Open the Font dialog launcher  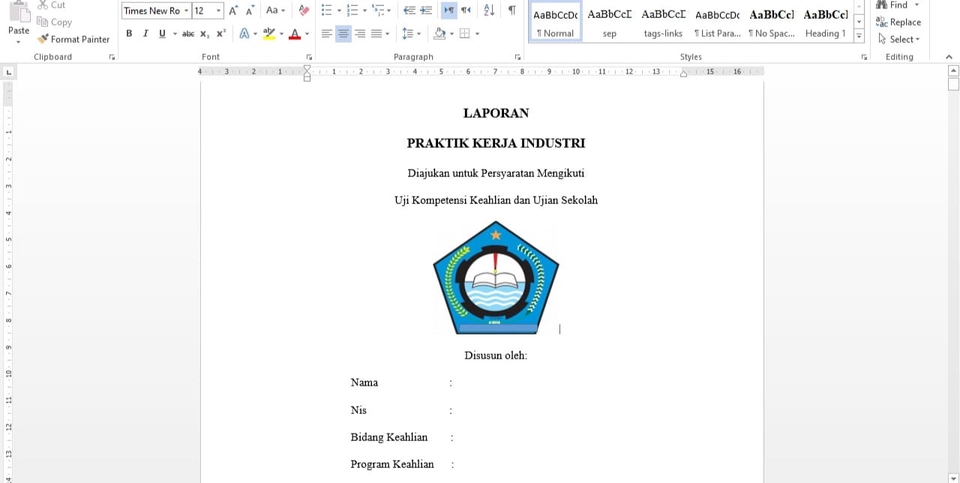309,57
